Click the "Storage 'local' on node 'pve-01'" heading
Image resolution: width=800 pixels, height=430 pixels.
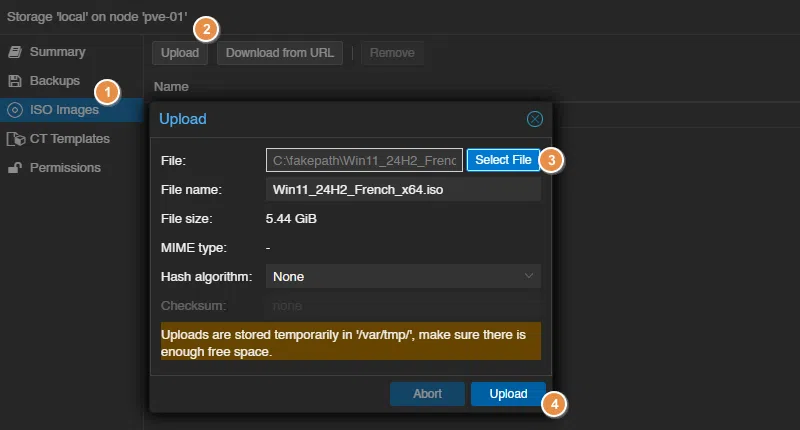(x=97, y=17)
